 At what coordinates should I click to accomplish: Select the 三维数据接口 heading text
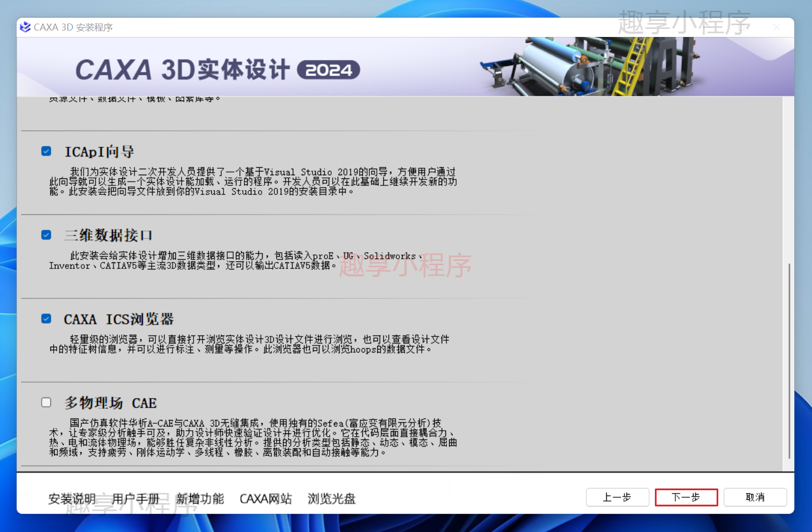point(109,235)
